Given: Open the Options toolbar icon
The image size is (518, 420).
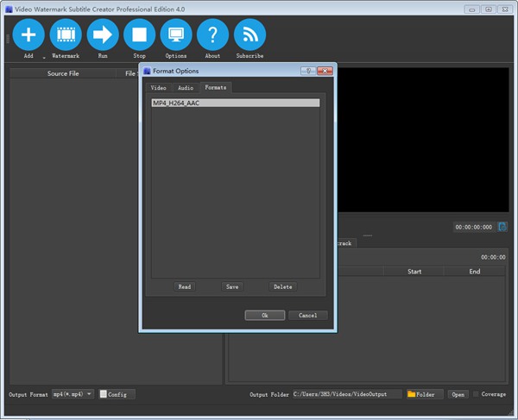Looking at the screenshot, I should point(176,34).
